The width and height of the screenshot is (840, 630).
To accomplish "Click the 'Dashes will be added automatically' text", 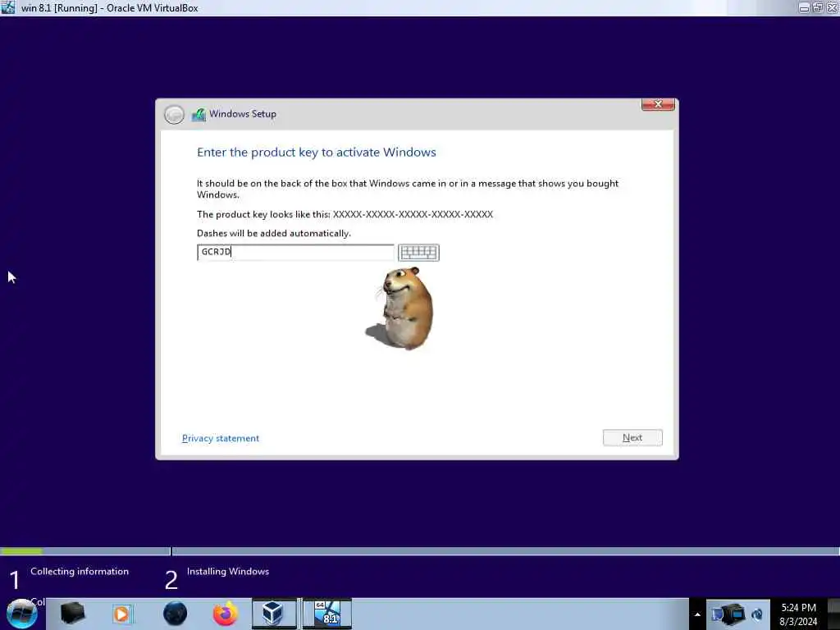I will [274, 234].
